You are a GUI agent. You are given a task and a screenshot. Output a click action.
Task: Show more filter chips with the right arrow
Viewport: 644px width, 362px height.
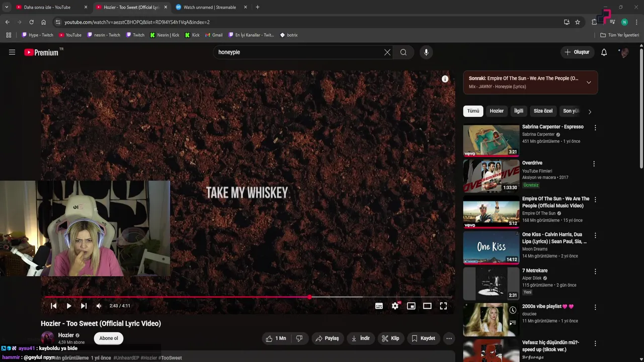click(x=590, y=112)
